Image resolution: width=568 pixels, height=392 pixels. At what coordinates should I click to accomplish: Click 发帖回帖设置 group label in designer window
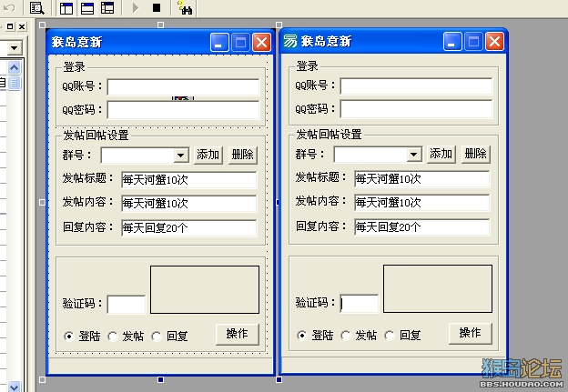[x=96, y=135]
